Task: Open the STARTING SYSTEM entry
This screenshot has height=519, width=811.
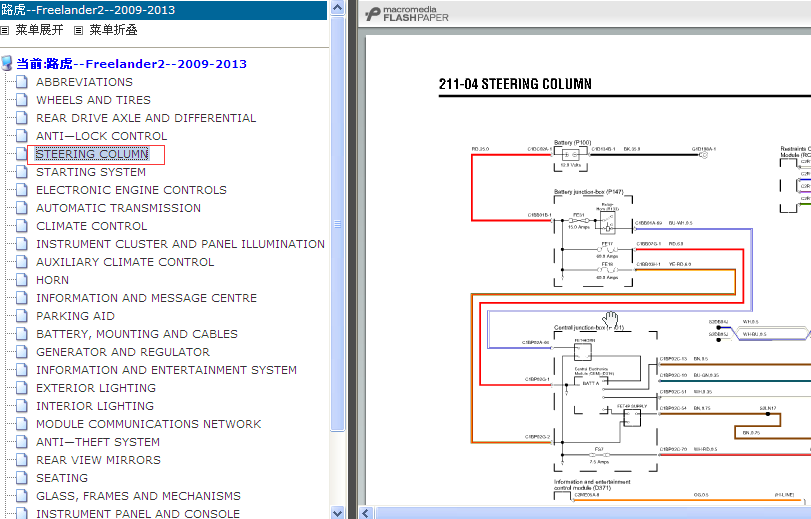Action: tap(91, 172)
